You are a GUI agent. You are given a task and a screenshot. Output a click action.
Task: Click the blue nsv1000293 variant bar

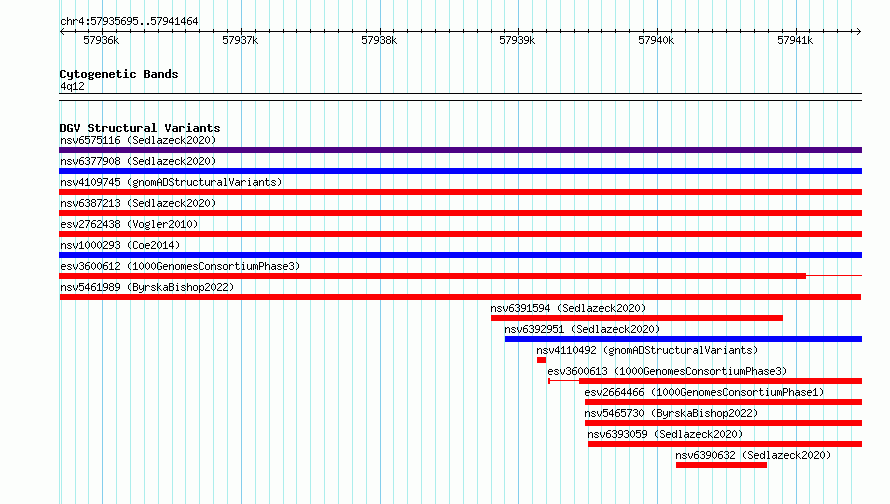[460, 255]
